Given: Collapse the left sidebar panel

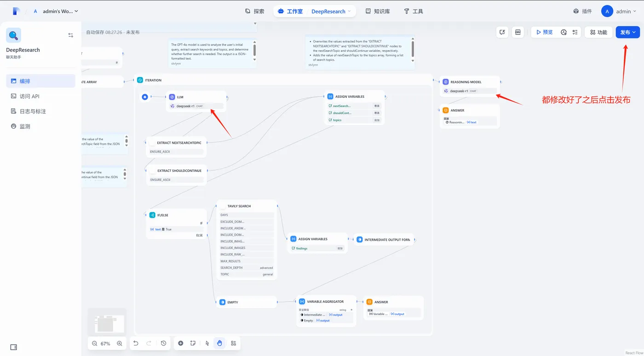Looking at the screenshot, I should [13, 347].
